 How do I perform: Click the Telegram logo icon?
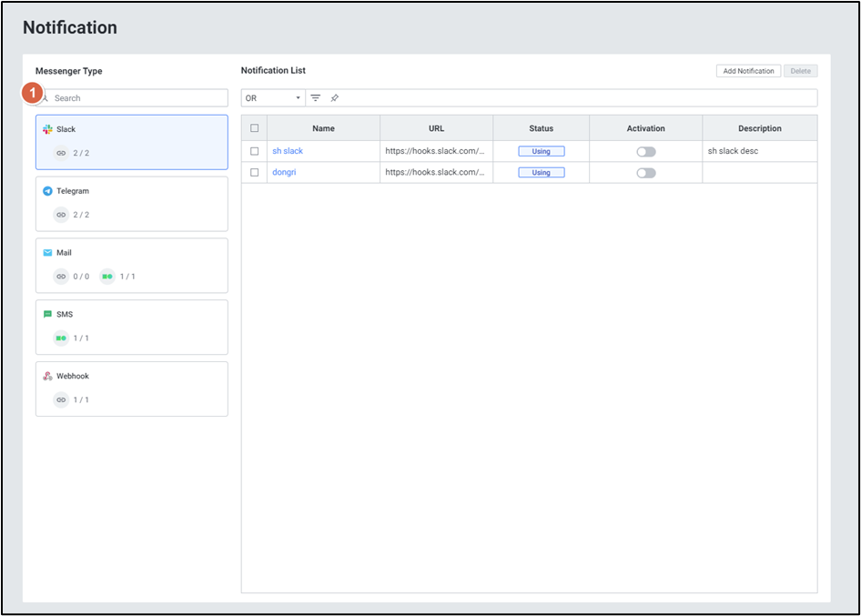tap(47, 191)
